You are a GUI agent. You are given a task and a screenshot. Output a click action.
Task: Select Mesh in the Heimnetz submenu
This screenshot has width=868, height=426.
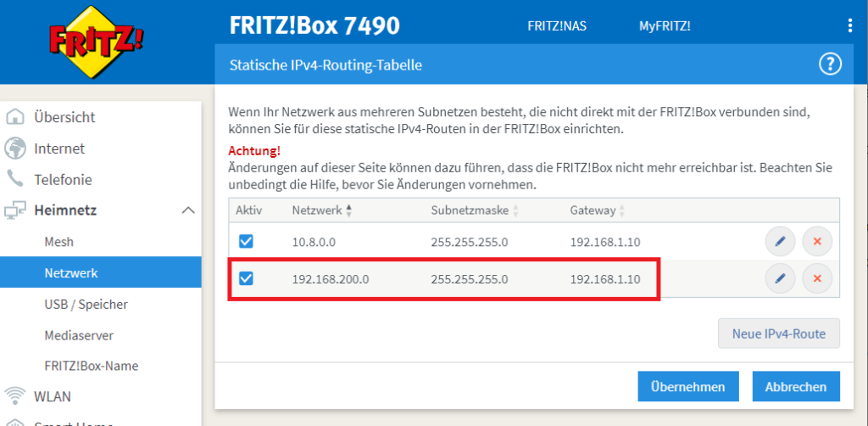pyautogui.click(x=58, y=242)
